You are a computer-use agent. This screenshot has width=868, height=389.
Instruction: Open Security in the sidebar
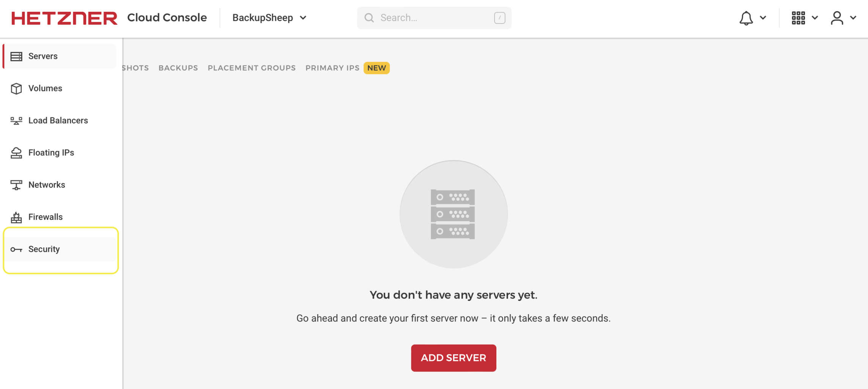click(60, 250)
